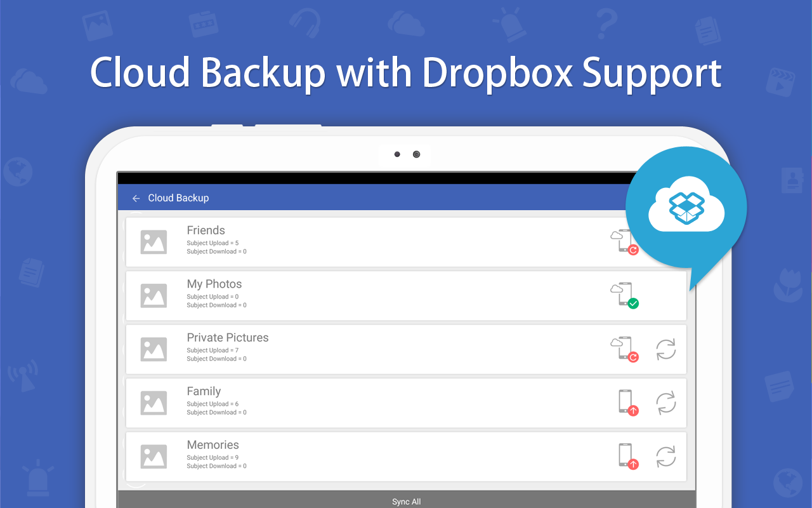812x508 pixels.
Task: Click 'Subject Download = 0' under Friends
Action: pyautogui.click(x=216, y=251)
